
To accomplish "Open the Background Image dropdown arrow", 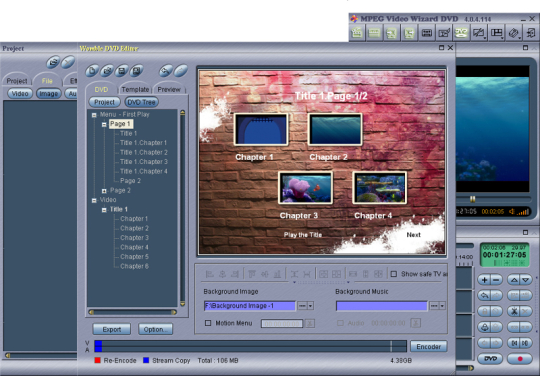I will (311, 306).
